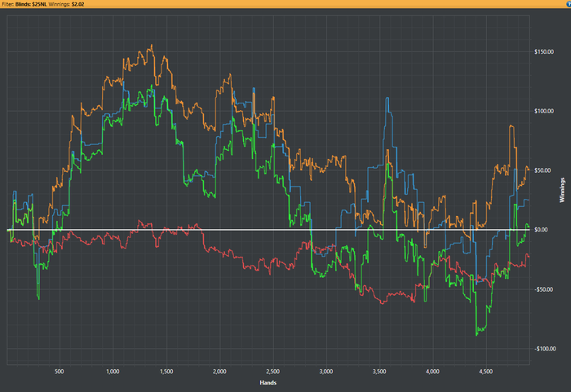Click the 'Winnings: $2.02' filter text

[x=66, y=4]
